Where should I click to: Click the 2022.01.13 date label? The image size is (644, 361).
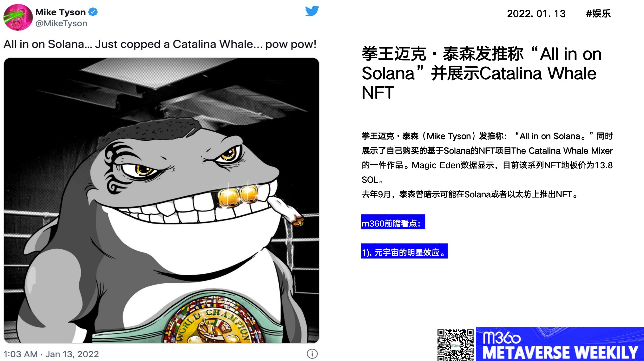[x=536, y=14]
